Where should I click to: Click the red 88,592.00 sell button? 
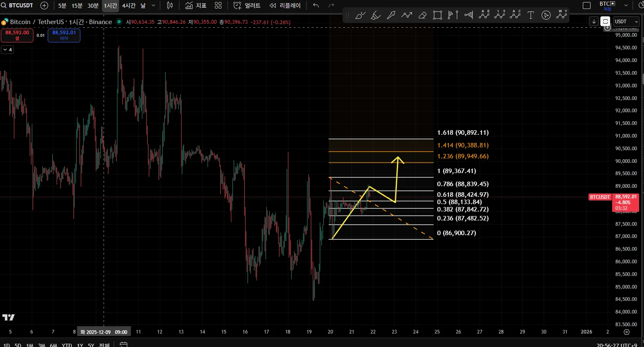[x=17, y=35]
